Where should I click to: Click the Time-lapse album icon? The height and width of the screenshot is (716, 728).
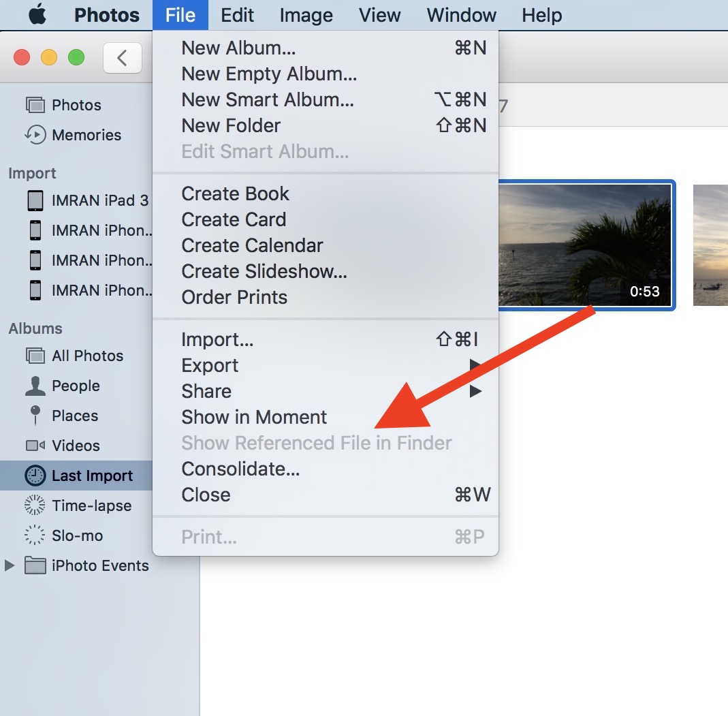tap(35, 505)
